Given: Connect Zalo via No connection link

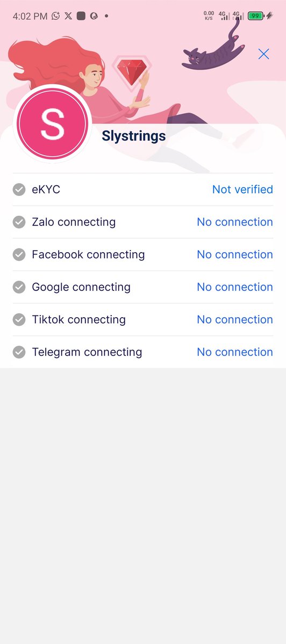Looking at the screenshot, I should [x=235, y=222].
